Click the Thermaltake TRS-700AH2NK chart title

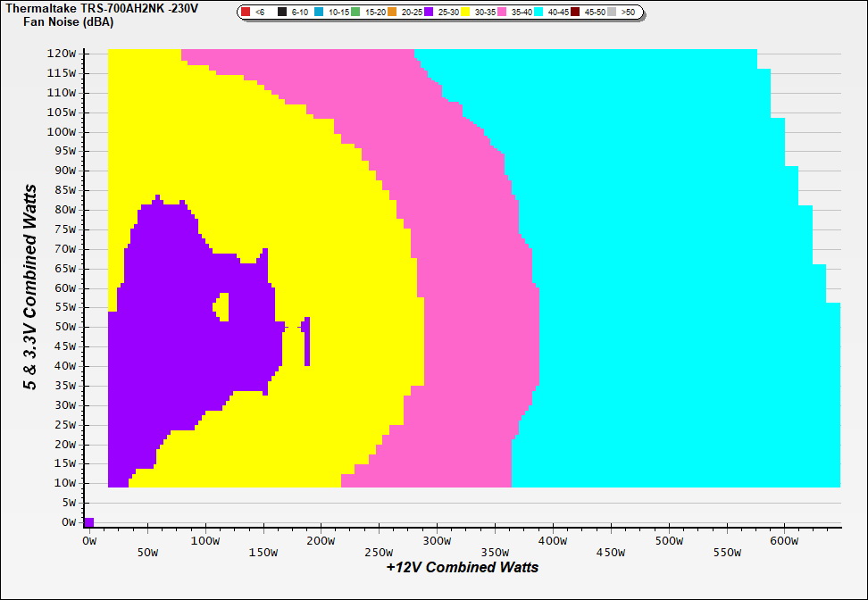point(102,8)
